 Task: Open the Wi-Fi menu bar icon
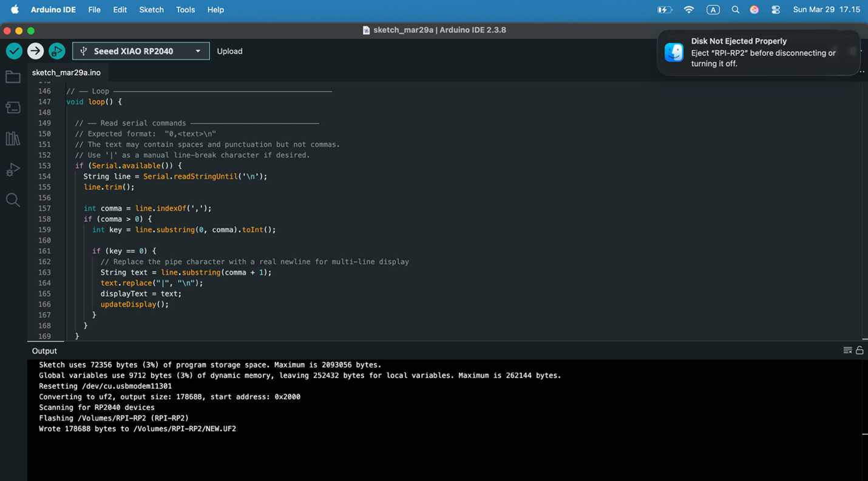(689, 10)
